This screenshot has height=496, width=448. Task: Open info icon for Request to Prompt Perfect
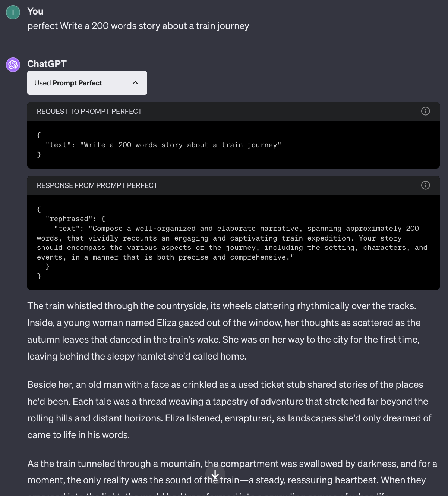(x=425, y=111)
